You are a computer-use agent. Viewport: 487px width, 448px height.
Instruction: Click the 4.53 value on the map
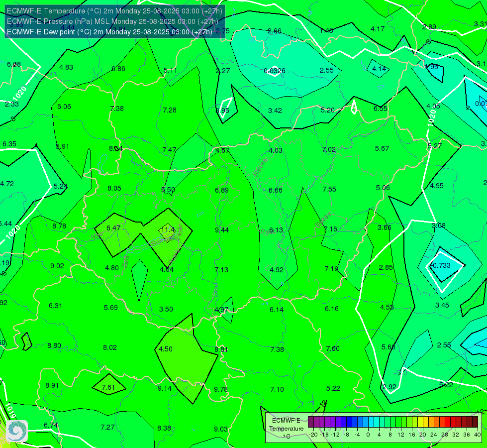387,307
